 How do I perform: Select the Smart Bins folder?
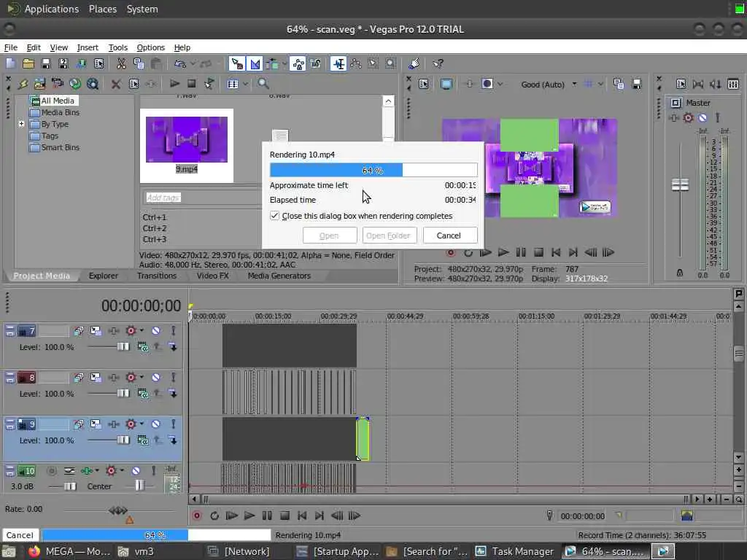(x=54, y=147)
